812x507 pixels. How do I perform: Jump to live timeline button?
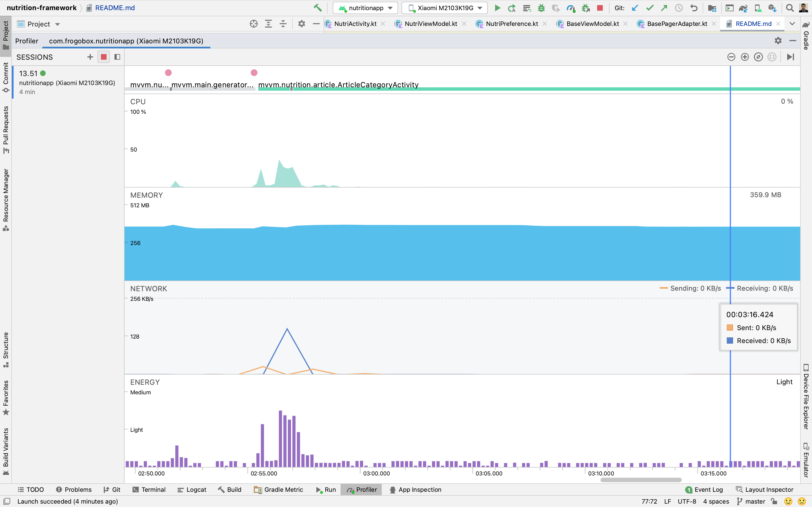(791, 57)
